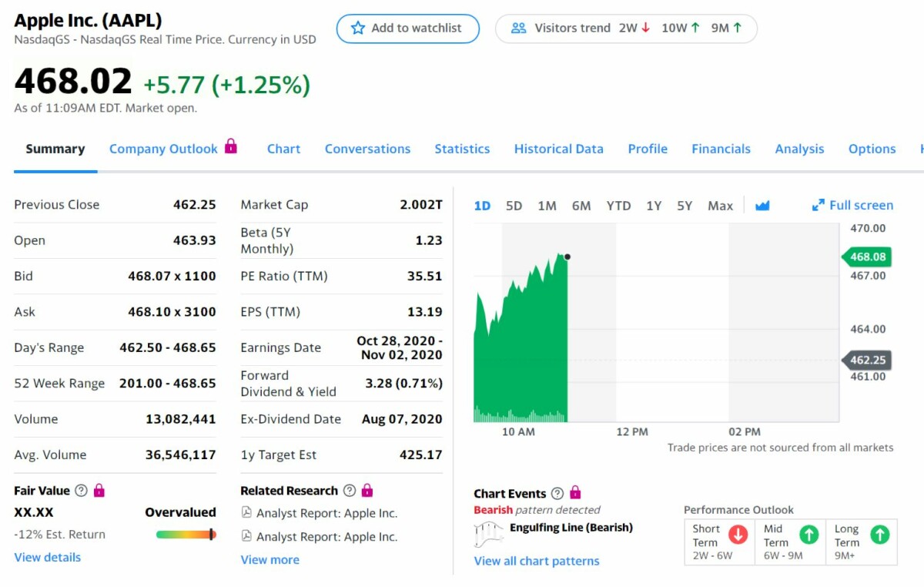Screen dimensions: 924x587
Task: Click the lock icon beside Company Outlook
Action: click(231, 146)
